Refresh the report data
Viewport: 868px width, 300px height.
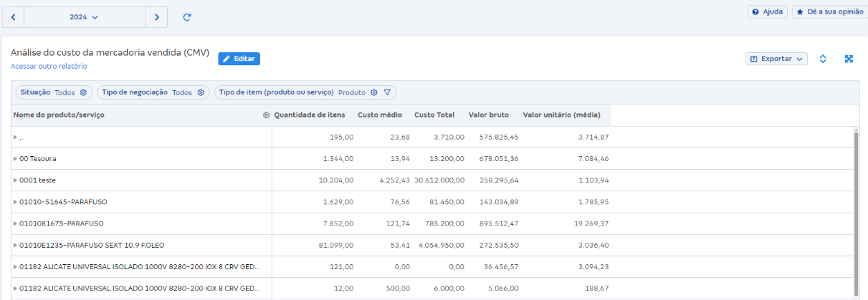pos(187,17)
